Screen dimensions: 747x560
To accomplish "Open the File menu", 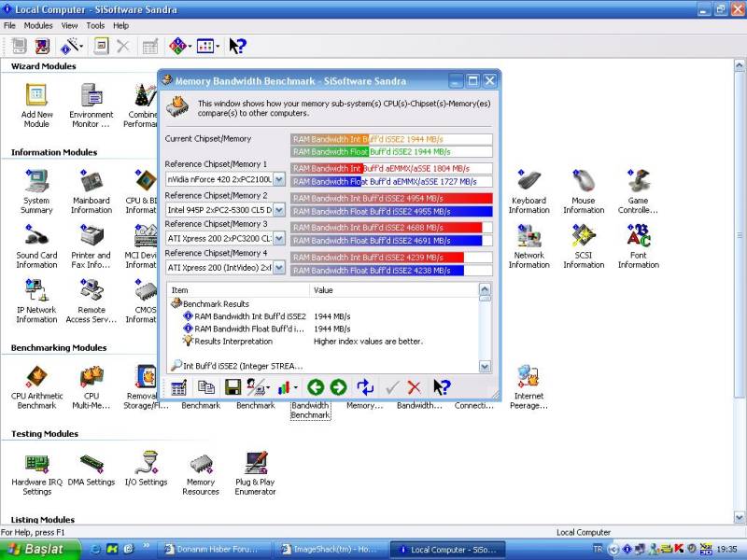I will click(x=9, y=26).
